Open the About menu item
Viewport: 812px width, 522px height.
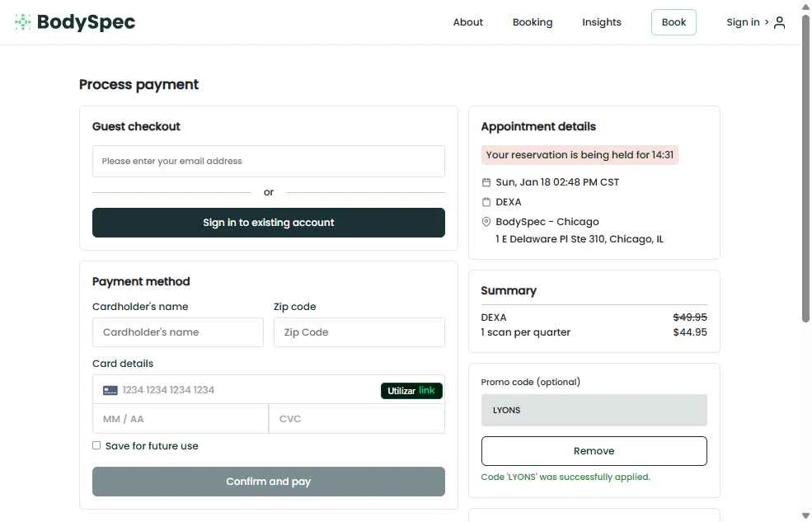pyautogui.click(x=467, y=22)
